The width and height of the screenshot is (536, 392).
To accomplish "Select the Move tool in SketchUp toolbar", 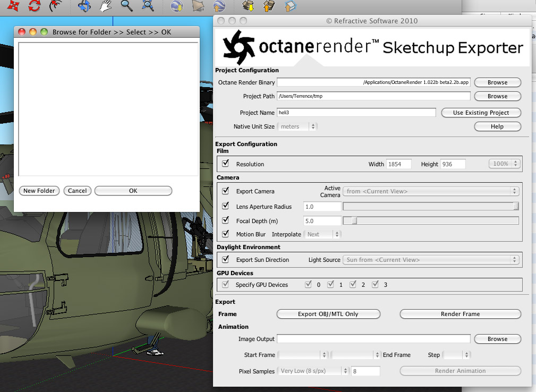I will [x=13, y=5].
